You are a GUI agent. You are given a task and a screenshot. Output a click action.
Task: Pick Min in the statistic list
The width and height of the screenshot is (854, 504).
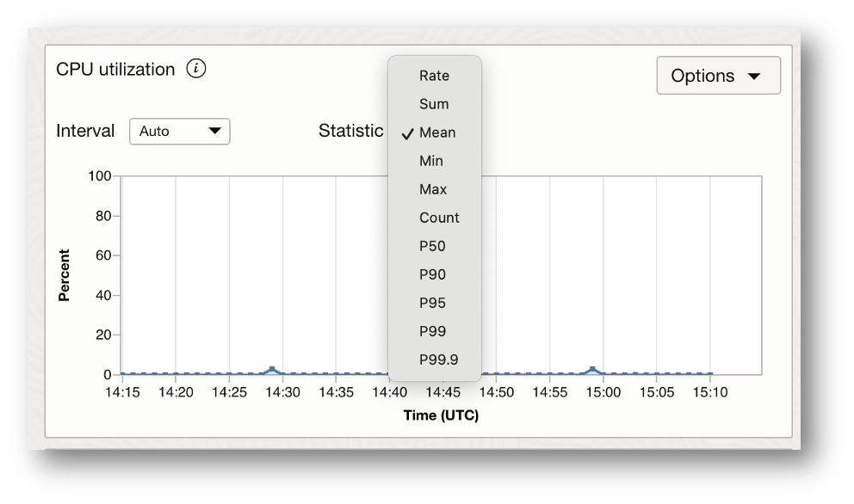tap(435, 161)
